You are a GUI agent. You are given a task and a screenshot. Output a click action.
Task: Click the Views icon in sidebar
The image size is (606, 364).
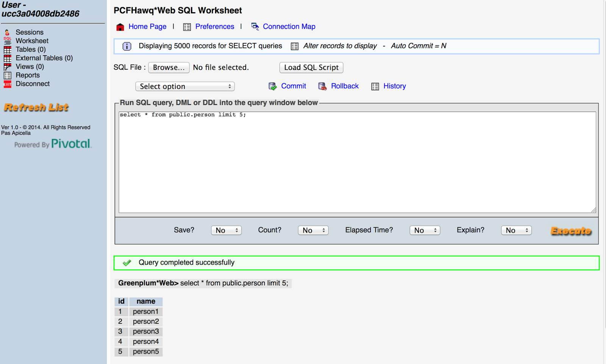pyautogui.click(x=7, y=67)
